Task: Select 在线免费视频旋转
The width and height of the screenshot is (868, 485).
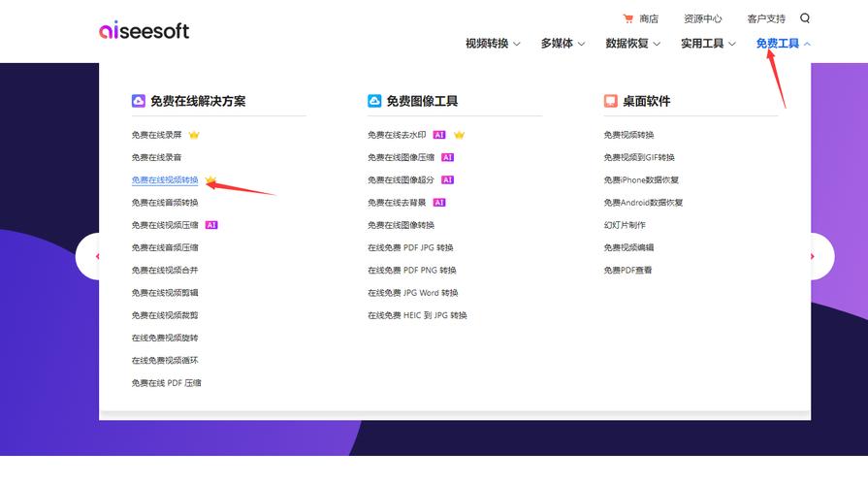Action: coord(165,338)
